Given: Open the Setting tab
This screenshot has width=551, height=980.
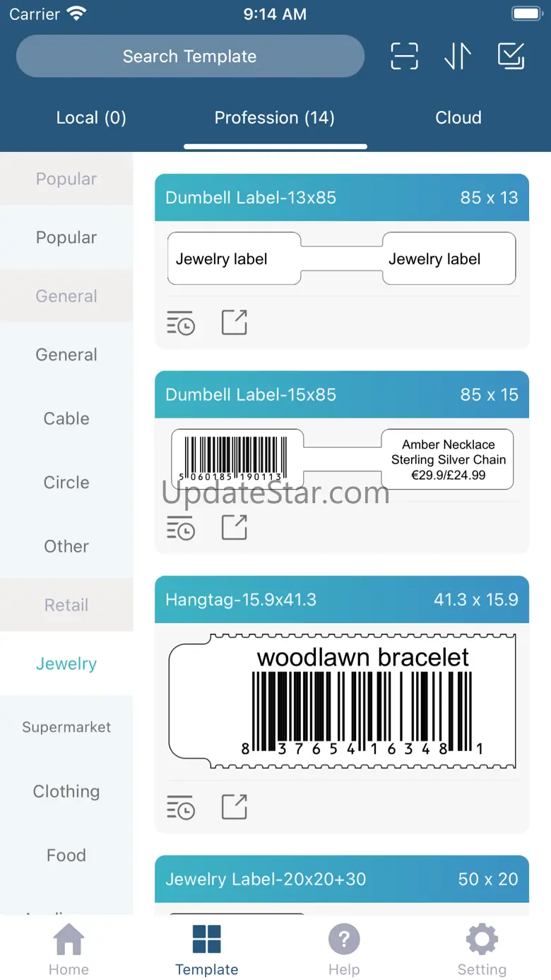Looking at the screenshot, I should click(x=482, y=950).
